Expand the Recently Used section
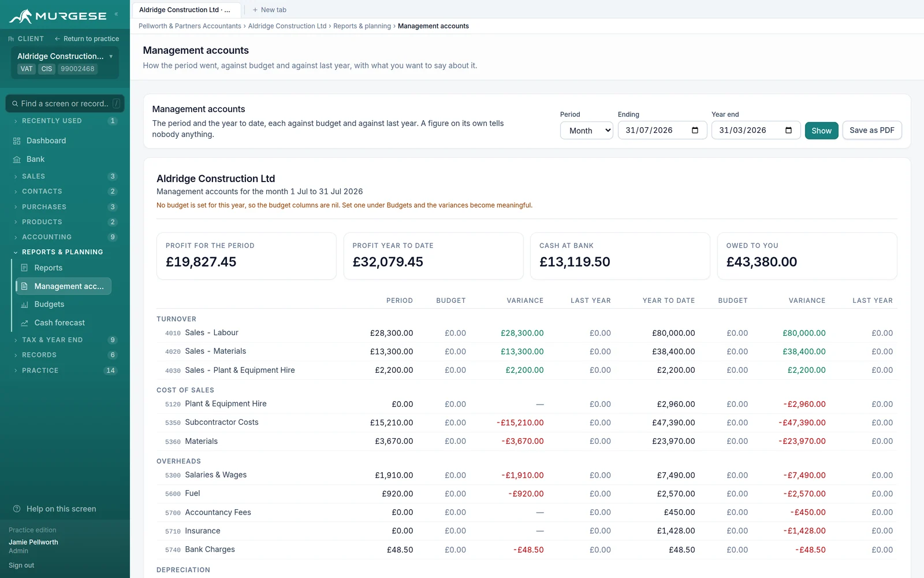This screenshot has height=578, width=924. point(65,121)
